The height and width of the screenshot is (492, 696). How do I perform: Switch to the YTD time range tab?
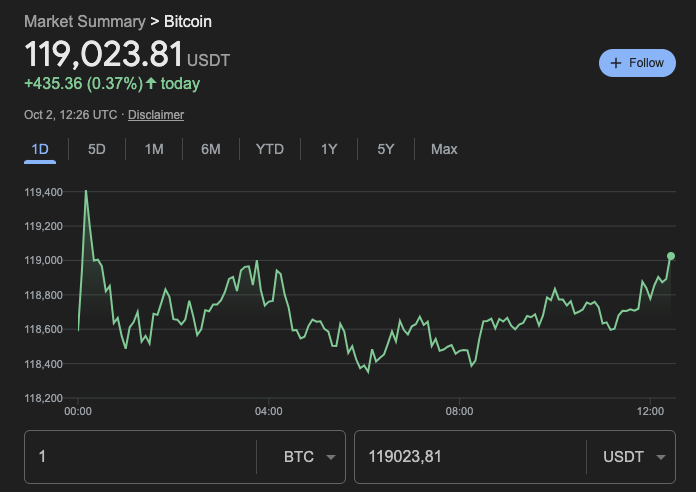pos(270,149)
